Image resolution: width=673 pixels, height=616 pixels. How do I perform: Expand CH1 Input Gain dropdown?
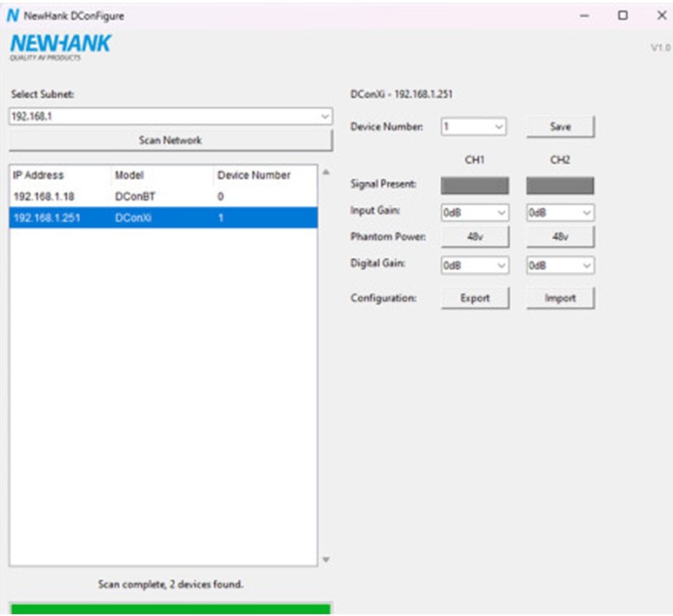pos(475,212)
